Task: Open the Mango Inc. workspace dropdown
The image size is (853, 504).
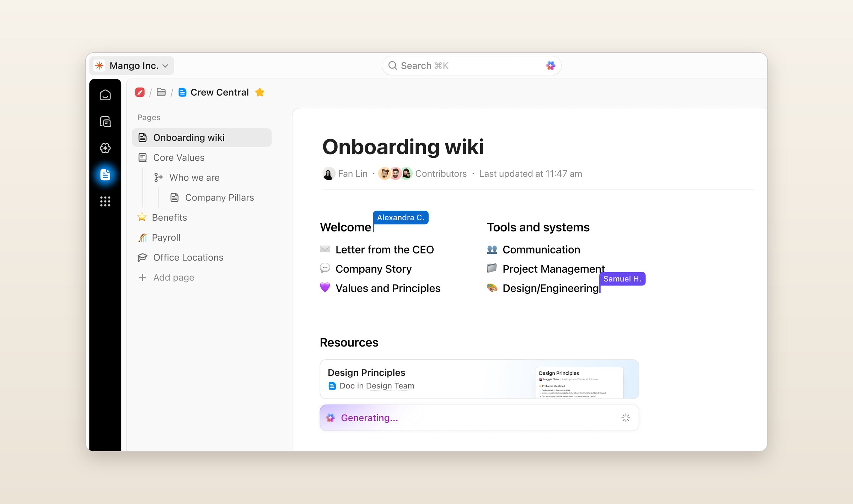Action: (x=132, y=66)
